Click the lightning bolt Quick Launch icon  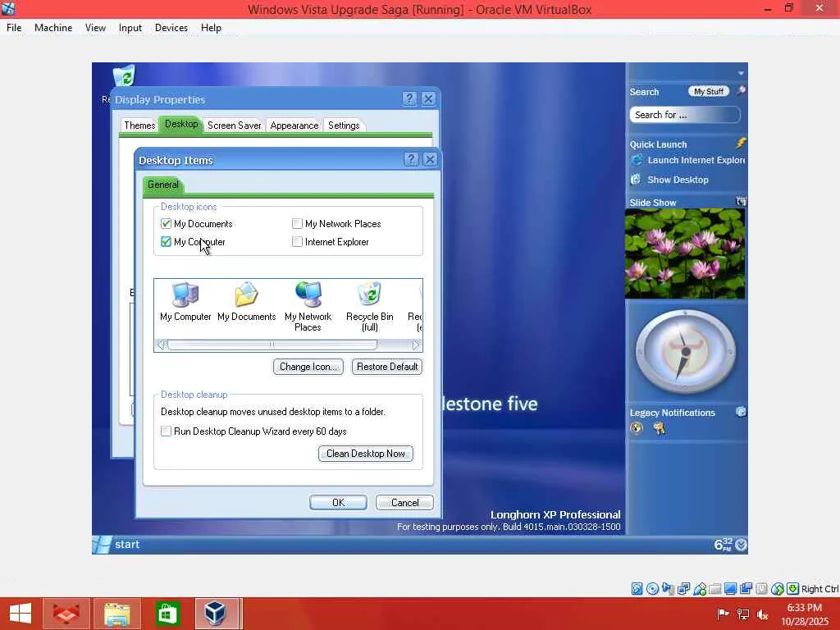[x=741, y=143]
